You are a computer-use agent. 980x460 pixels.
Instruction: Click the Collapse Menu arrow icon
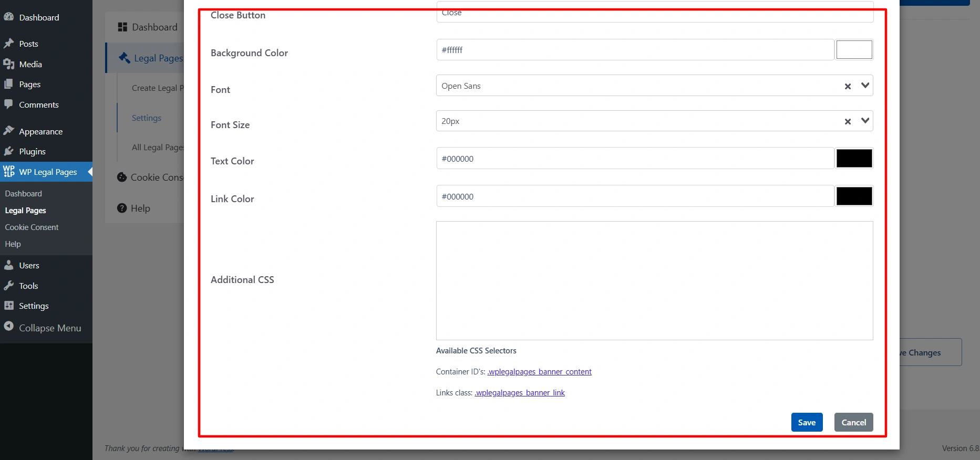click(x=8, y=326)
